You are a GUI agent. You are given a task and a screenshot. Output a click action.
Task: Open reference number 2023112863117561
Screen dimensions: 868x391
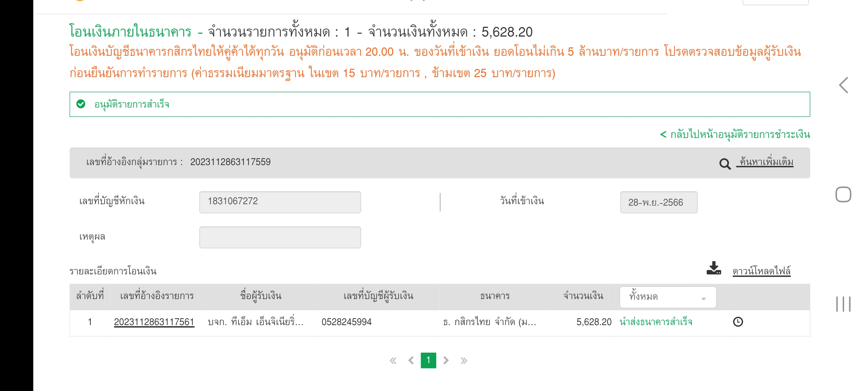pyautogui.click(x=154, y=322)
